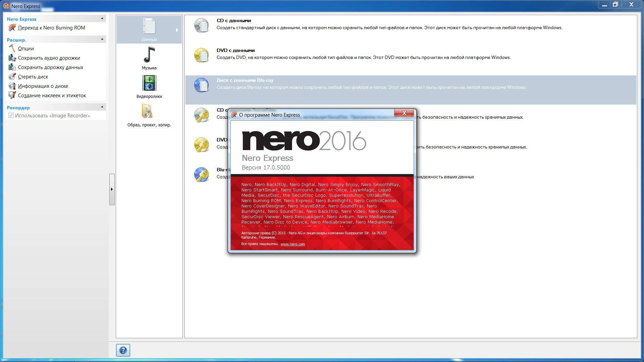Viewport: 644px width, 362px height.
Task: Click the SecurDisc CD key icon
Action: point(201,115)
